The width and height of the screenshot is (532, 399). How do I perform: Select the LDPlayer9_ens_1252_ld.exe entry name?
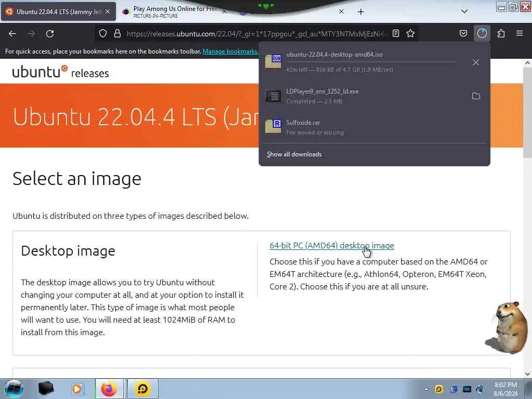click(x=322, y=91)
